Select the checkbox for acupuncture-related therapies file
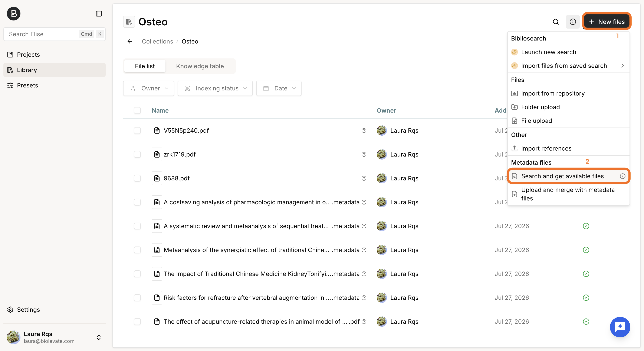644x351 pixels. (137, 321)
